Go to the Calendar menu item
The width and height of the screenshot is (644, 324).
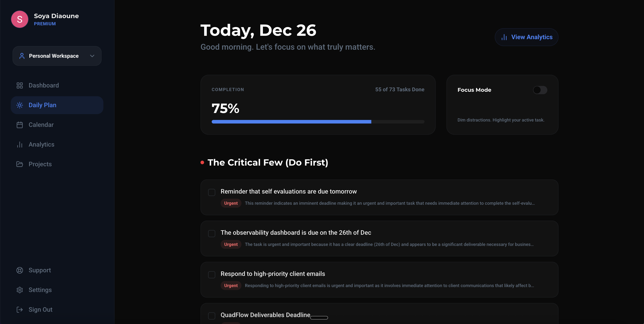41,125
